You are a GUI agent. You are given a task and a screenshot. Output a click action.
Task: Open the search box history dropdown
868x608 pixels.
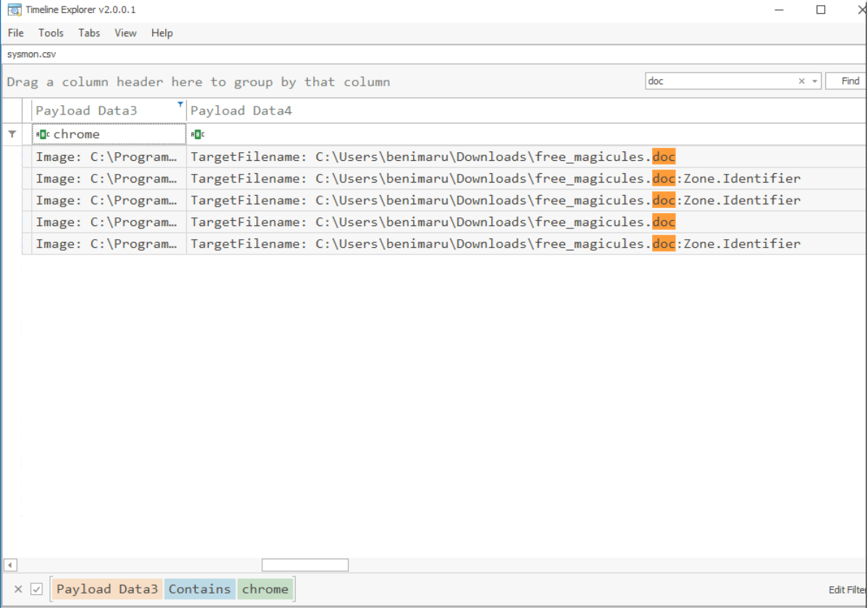(814, 81)
